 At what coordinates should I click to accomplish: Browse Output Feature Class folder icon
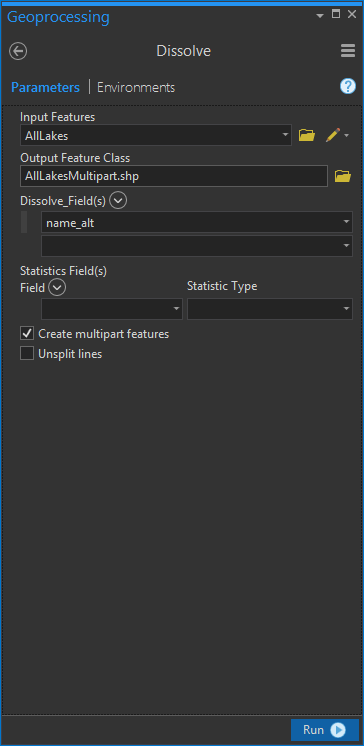(343, 176)
